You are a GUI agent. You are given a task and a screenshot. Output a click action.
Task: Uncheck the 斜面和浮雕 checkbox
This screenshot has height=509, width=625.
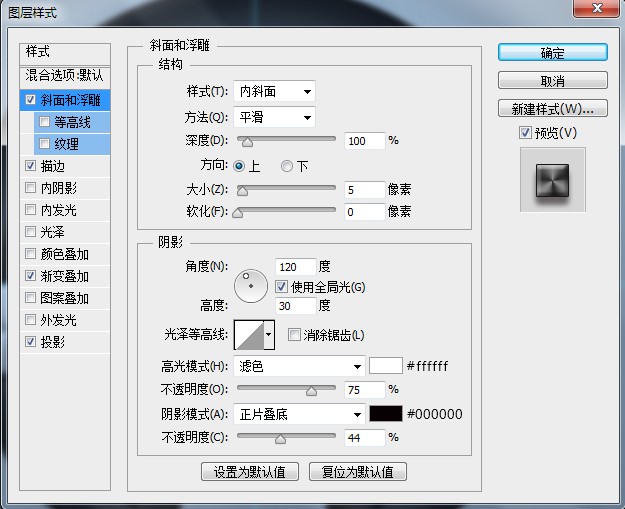(x=31, y=99)
